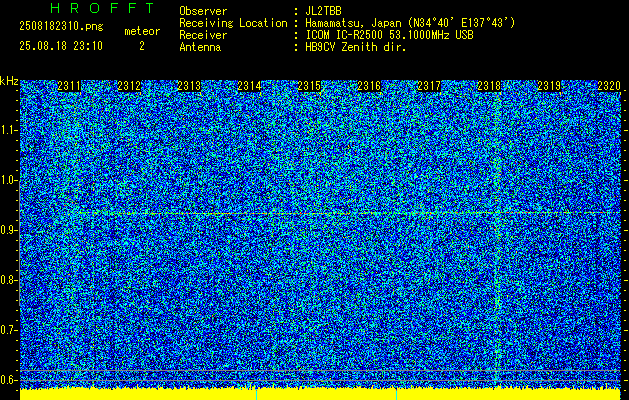Image resolution: width=629 pixels, height=400 pixels.
Task: Click the 1.1 frequency axis label
Action: pos(8,130)
